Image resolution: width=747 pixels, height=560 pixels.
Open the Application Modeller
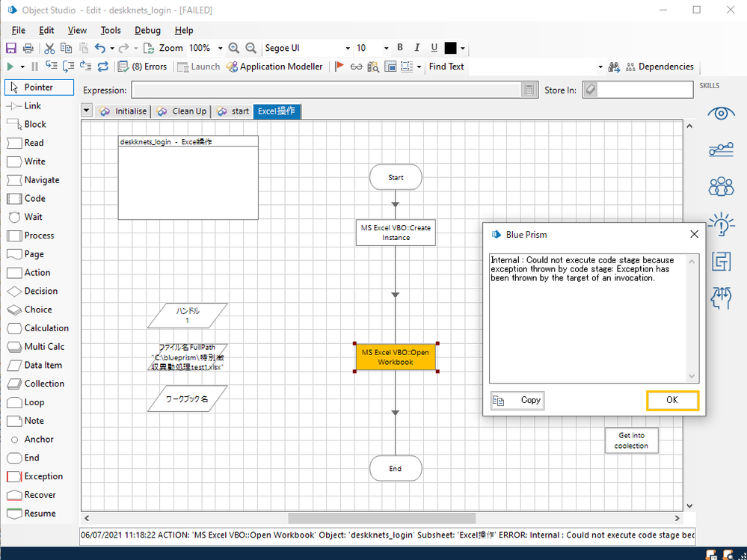coord(275,67)
